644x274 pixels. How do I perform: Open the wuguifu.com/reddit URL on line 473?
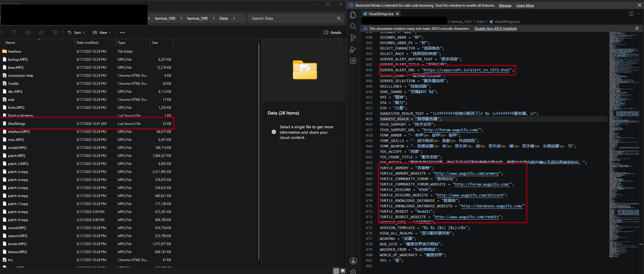tap(467, 217)
